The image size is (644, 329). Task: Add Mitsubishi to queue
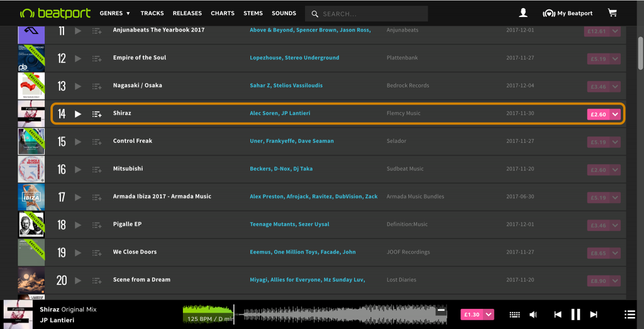pos(97,169)
